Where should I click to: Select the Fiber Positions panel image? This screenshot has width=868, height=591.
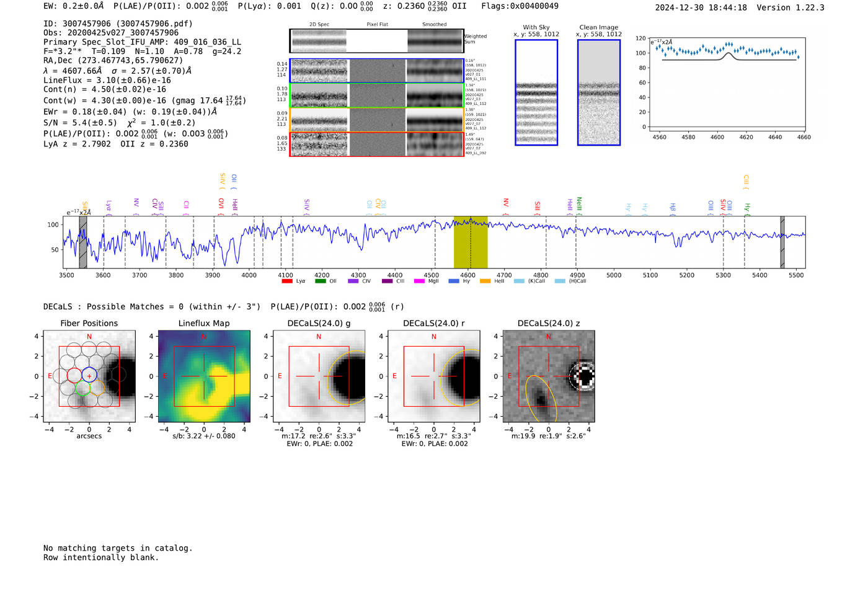[x=89, y=376]
